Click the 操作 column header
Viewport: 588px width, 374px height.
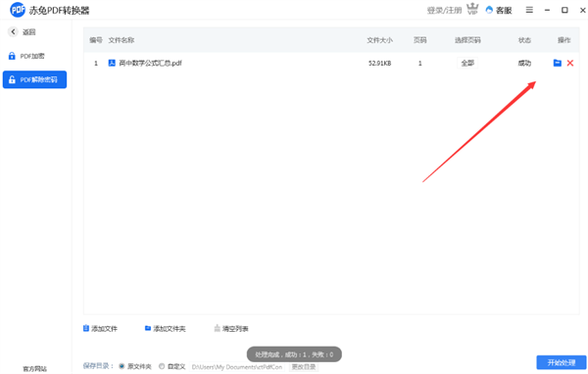point(564,40)
